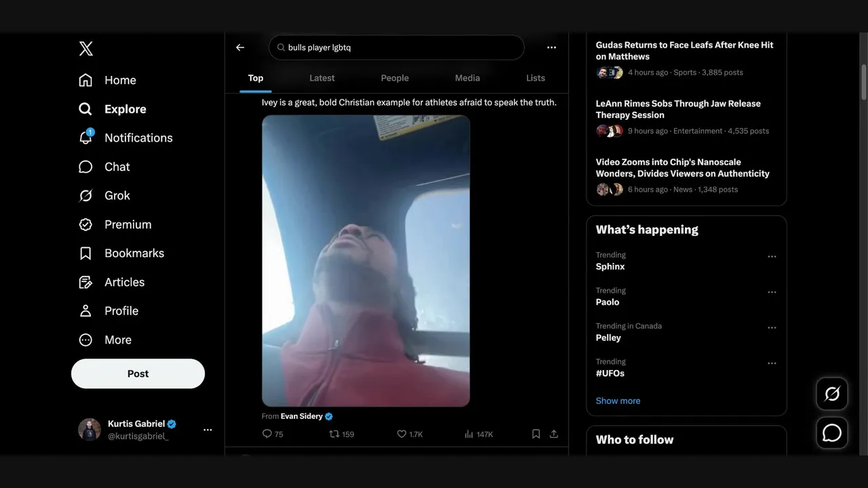Switch to the Latest tab
This screenshot has height=488, width=868.
click(322, 78)
